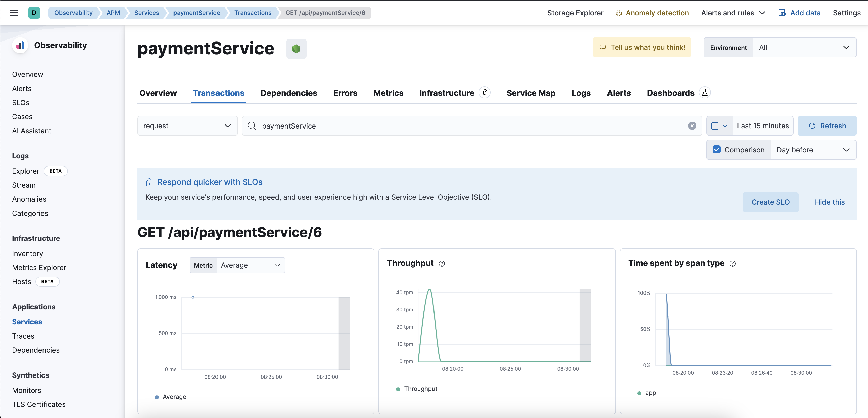The width and height of the screenshot is (868, 418).
Task: Open the Day before comparison dropdown
Action: (x=813, y=150)
